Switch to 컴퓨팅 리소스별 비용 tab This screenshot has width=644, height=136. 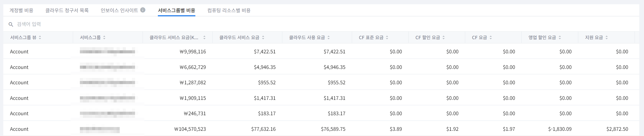click(229, 11)
